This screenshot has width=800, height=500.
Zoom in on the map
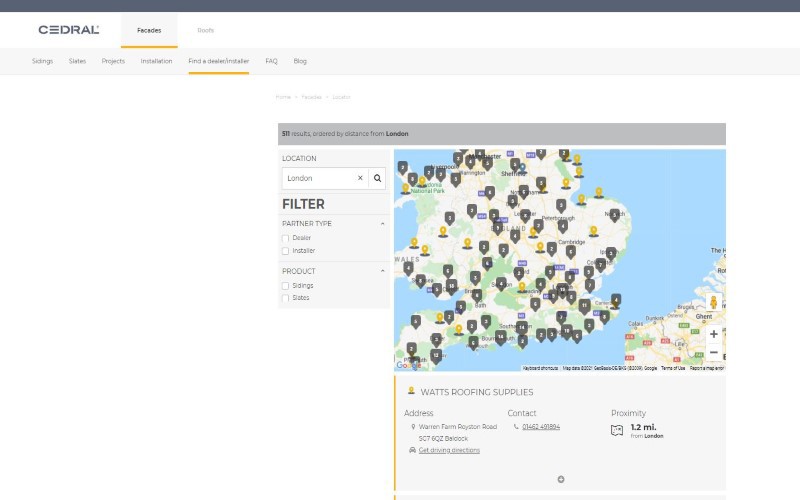pyautogui.click(x=713, y=334)
